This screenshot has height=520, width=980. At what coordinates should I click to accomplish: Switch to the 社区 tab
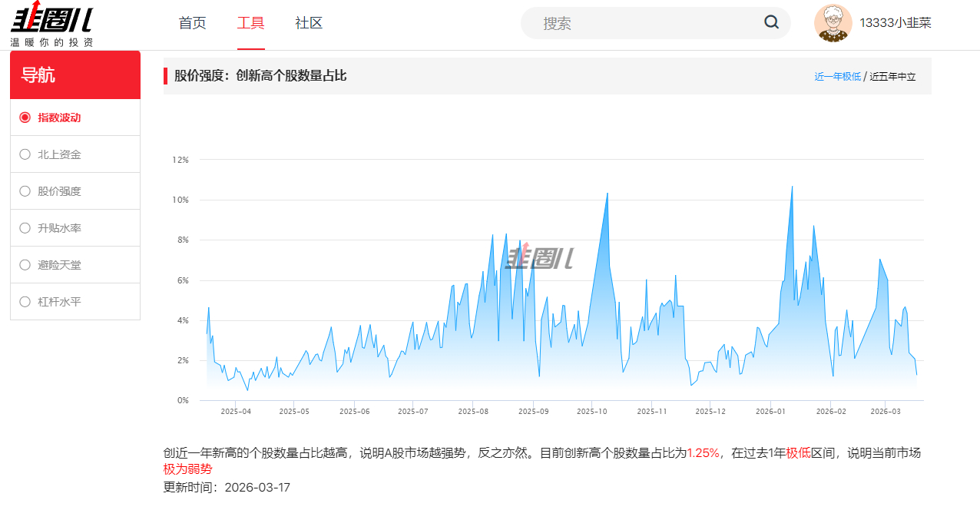click(x=308, y=23)
